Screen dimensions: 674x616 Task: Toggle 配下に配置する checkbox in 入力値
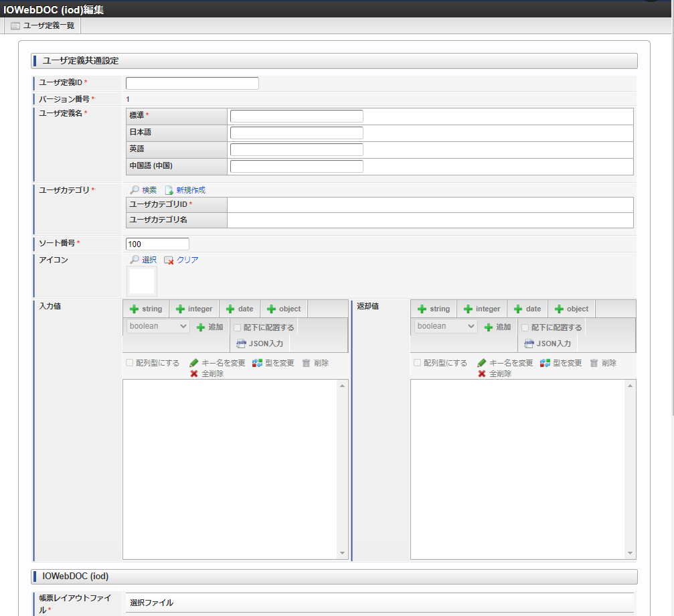point(238,327)
